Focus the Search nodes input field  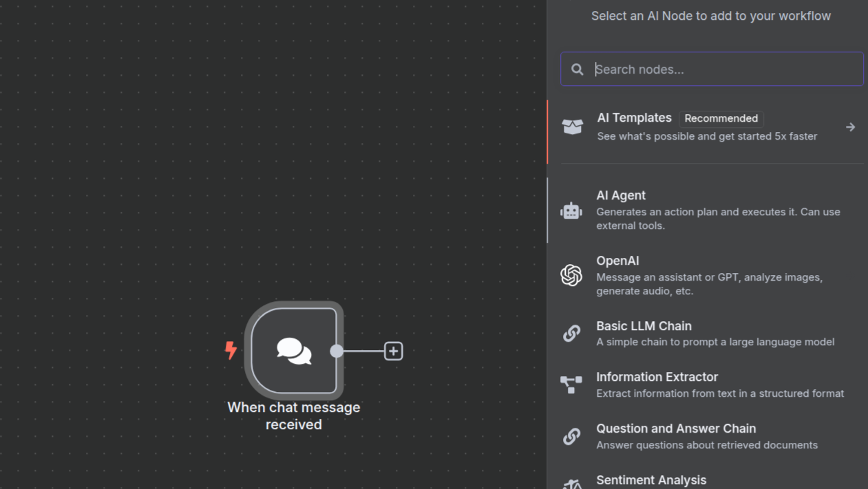[723, 69]
